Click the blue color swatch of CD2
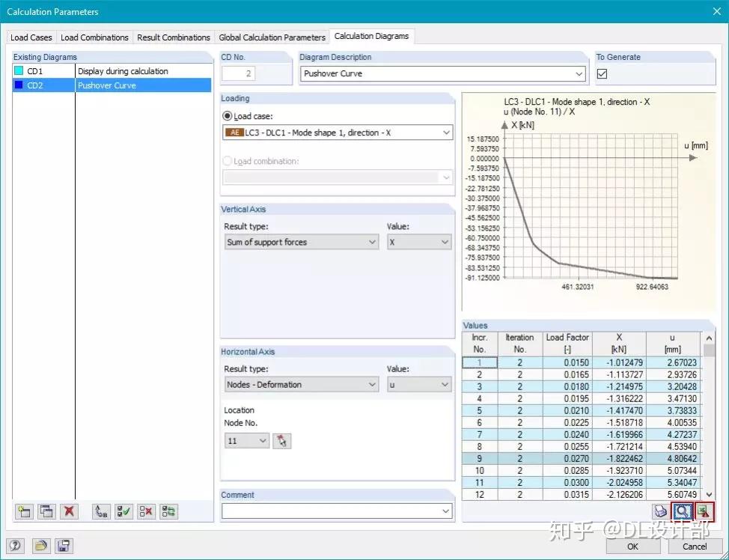 tap(19, 85)
